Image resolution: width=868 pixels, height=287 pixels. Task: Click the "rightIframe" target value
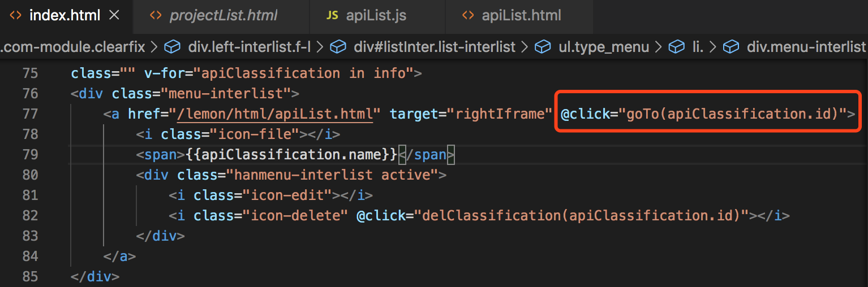500,114
